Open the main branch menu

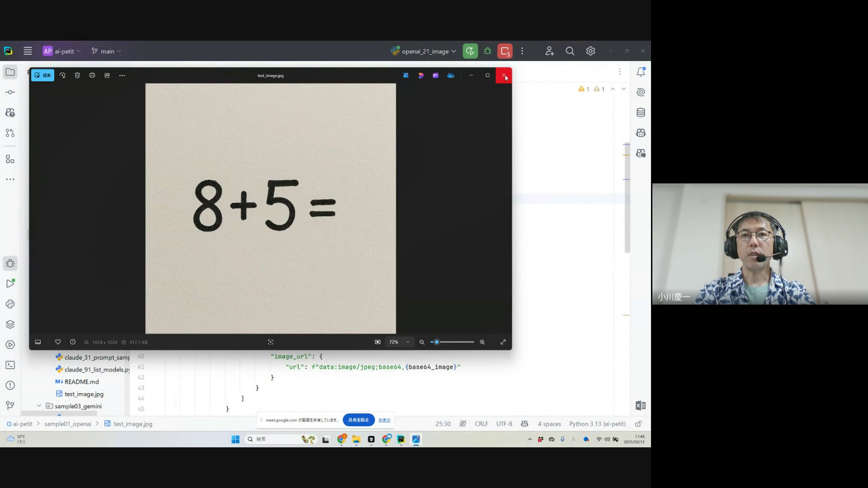click(x=107, y=51)
